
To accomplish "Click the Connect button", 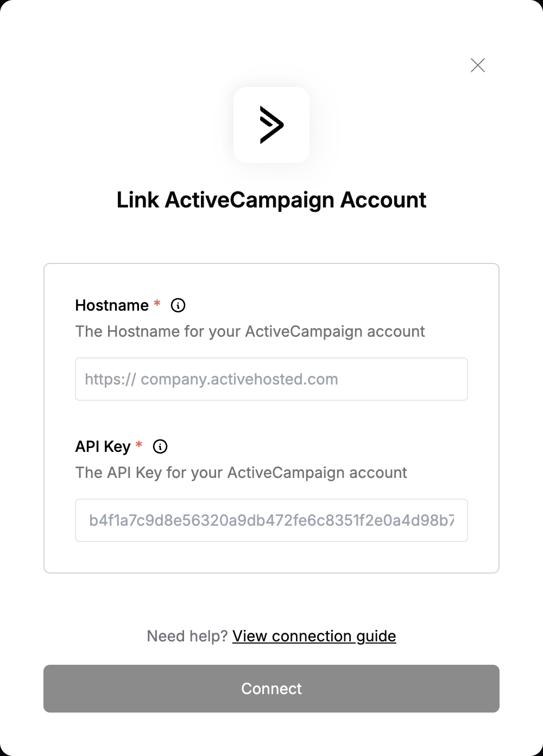I will 271,689.
